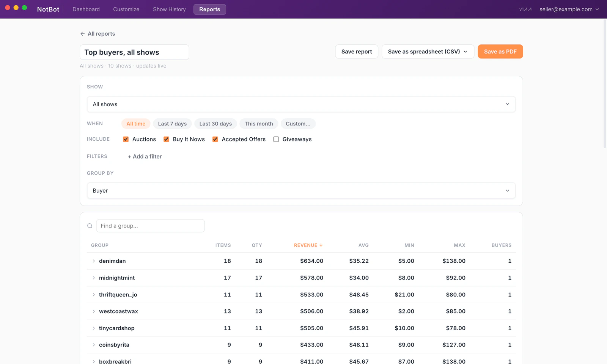Click the report title field
The image size is (607, 364).
tap(134, 52)
